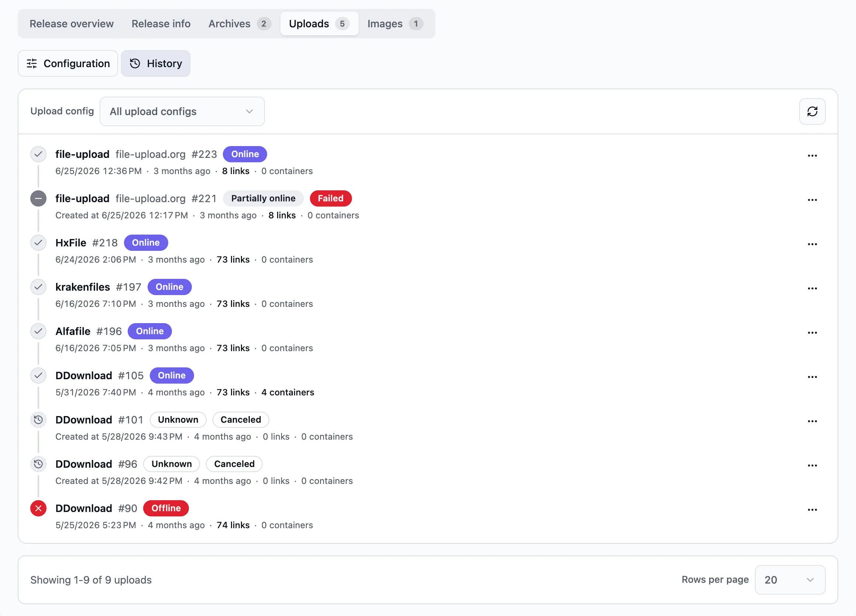Open more options for file-upload #221
Image resolution: width=856 pixels, height=616 pixels.
click(812, 200)
